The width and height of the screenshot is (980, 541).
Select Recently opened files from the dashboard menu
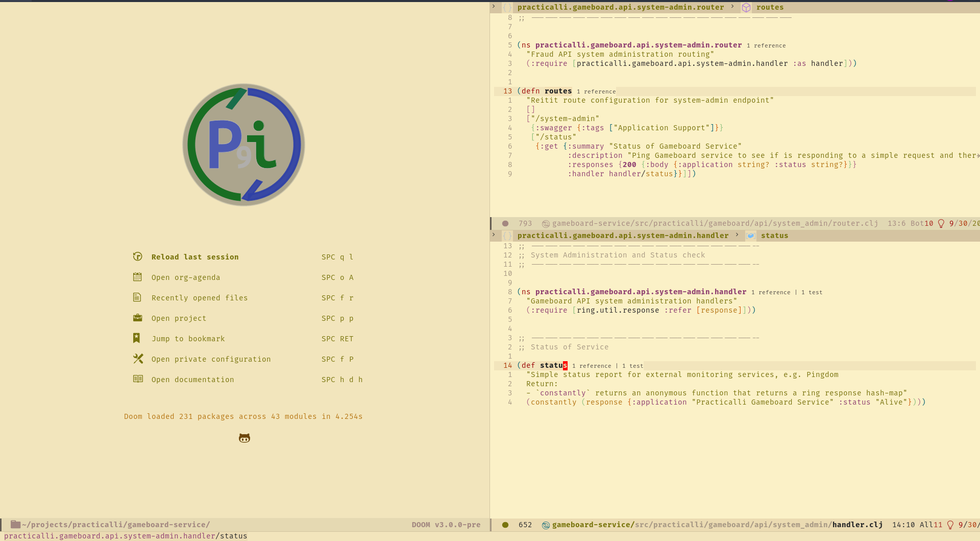pos(200,297)
